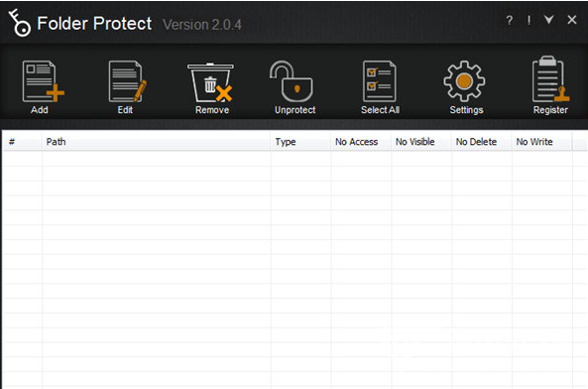The height and width of the screenshot is (389, 588).
Task: Open Settings via the gear icon
Action: coord(464,81)
